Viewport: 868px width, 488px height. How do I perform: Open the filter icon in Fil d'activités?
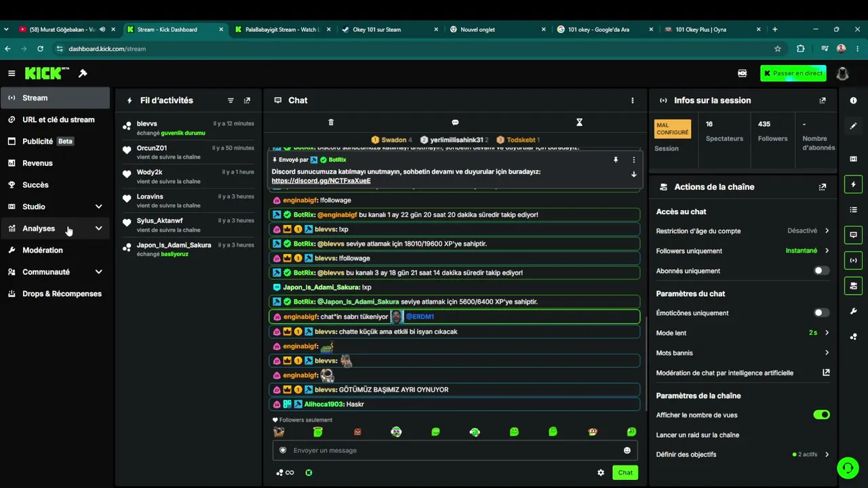click(x=231, y=100)
